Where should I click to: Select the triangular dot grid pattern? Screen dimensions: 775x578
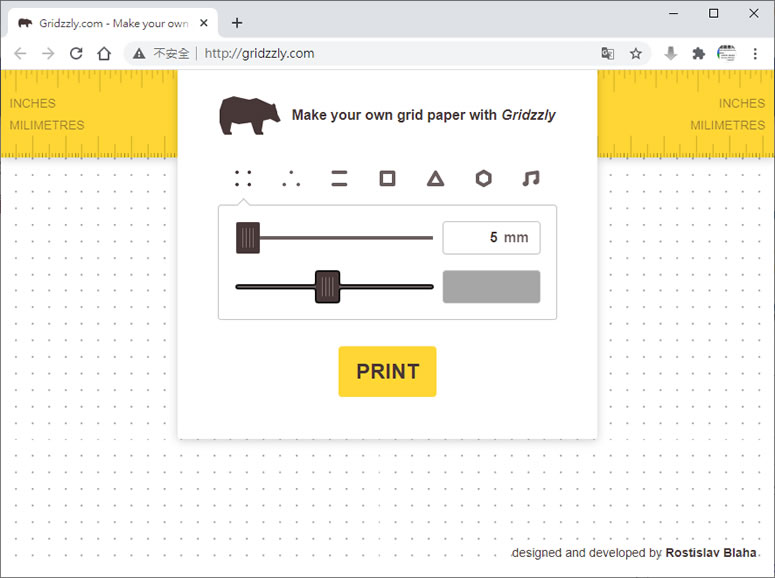(291, 179)
